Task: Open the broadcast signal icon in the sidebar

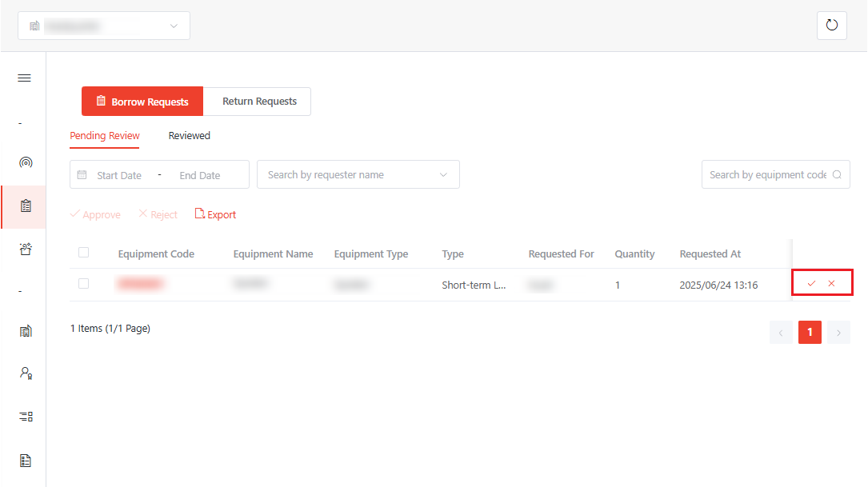Action: [25, 162]
